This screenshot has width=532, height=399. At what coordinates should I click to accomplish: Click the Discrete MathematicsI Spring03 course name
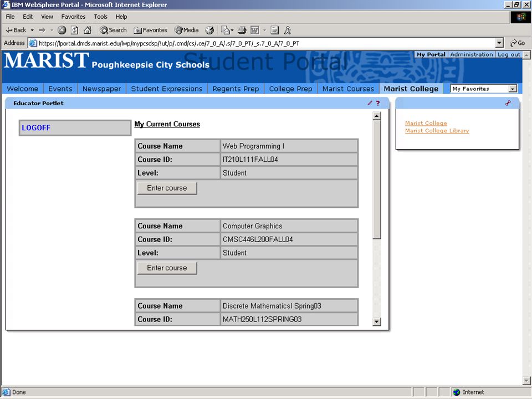point(272,306)
